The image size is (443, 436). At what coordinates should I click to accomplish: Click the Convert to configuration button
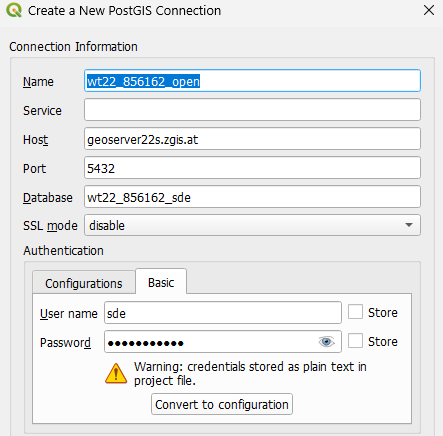[x=222, y=404]
